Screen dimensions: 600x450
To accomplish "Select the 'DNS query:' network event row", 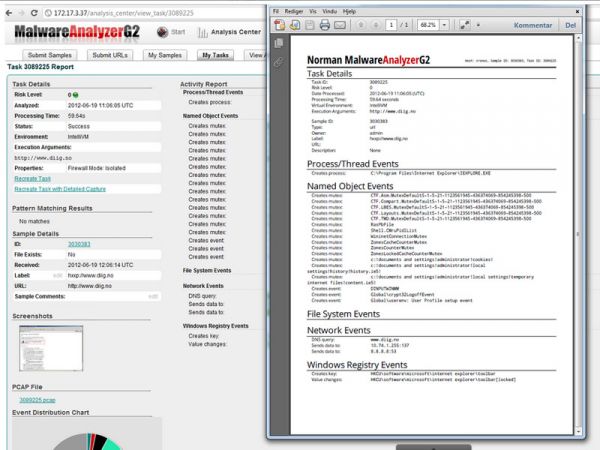I will tap(202, 296).
